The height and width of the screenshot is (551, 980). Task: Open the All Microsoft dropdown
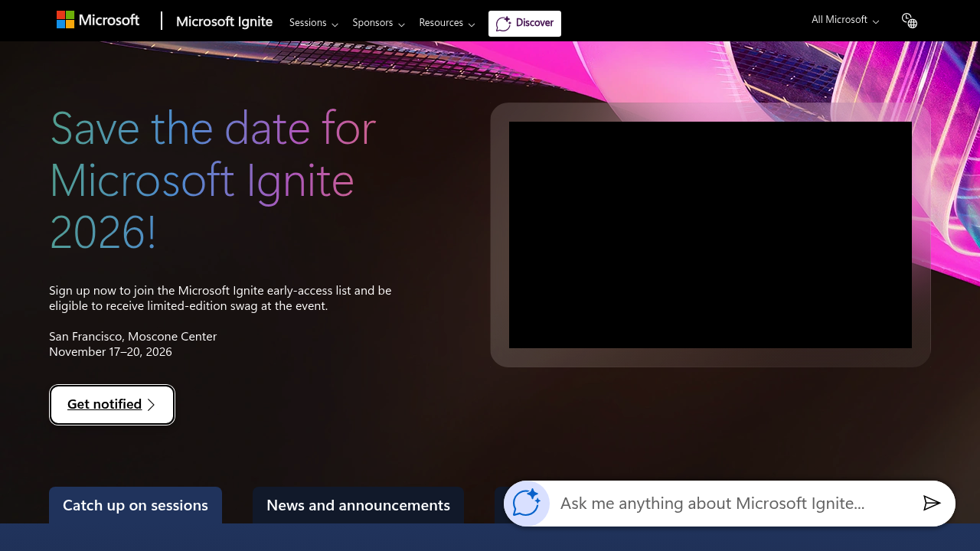point(844,20)
